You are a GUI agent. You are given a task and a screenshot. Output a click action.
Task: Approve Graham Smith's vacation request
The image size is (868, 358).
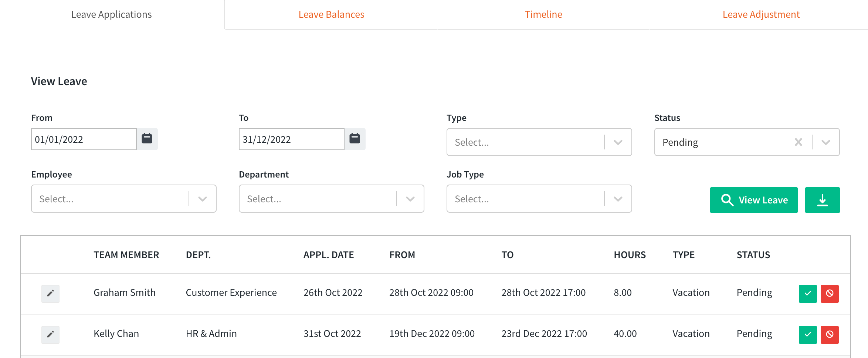click(807, 293)
